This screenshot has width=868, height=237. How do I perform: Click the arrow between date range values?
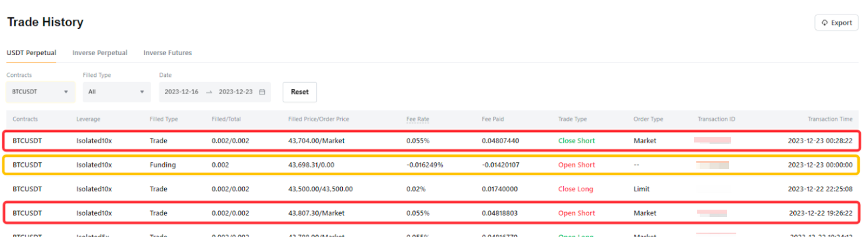point(209,92)
